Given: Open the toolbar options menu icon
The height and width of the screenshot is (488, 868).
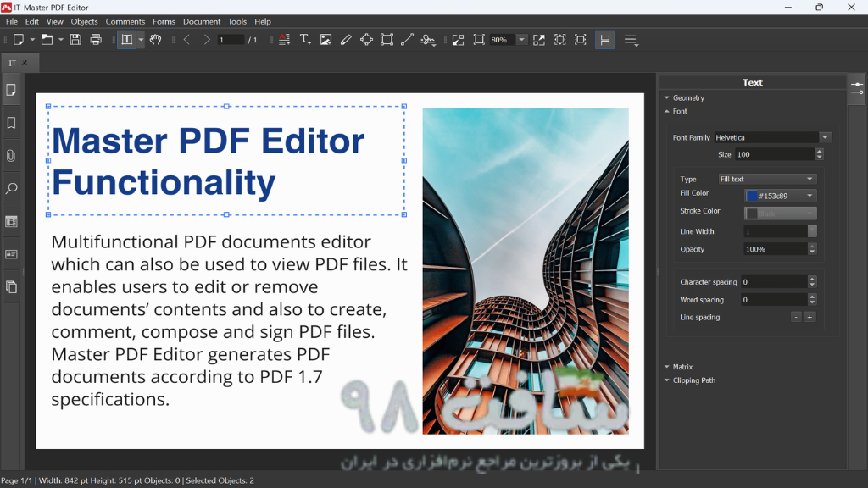Looking at the screenshot, I should pyautogui.click(x=631, y=40).
